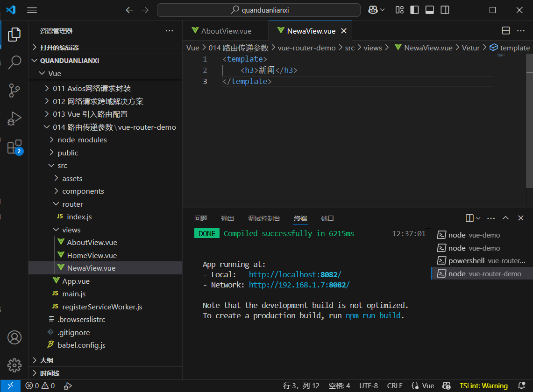This screenshot has width=533, height=392.
Task: Open the Explorer view in activity bar
Action: (x=14, y=35)
